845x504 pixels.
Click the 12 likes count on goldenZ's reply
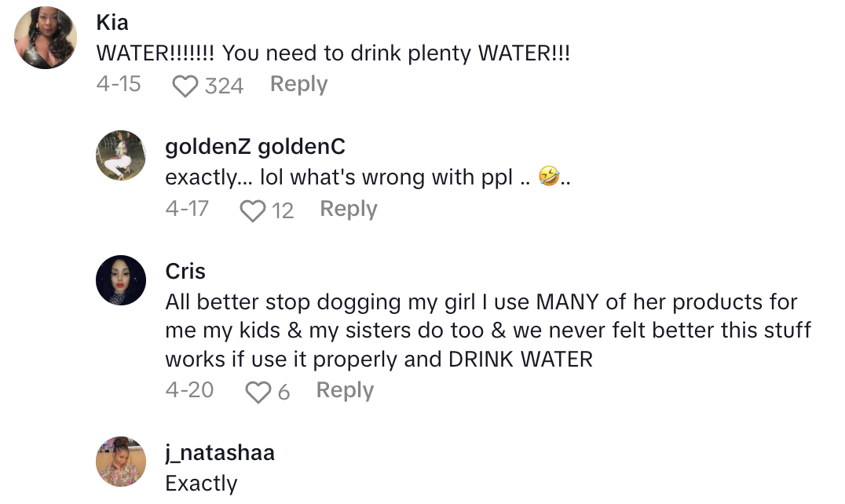tap(282, 210)
